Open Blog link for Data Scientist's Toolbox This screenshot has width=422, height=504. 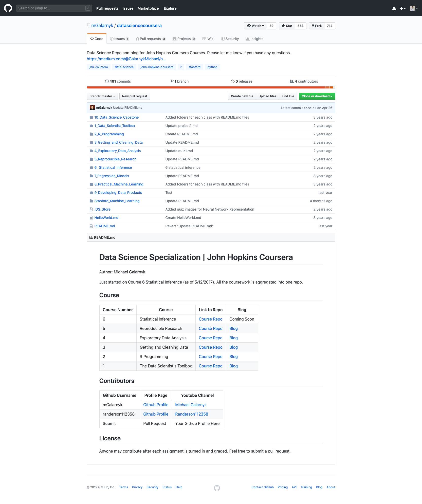(233, 366)
